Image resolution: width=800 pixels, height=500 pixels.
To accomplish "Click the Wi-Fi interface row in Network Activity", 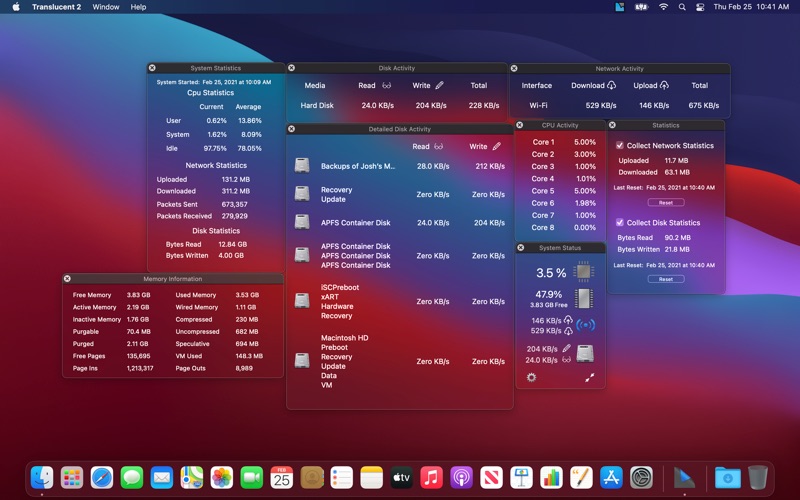I will tap(620, 106).
